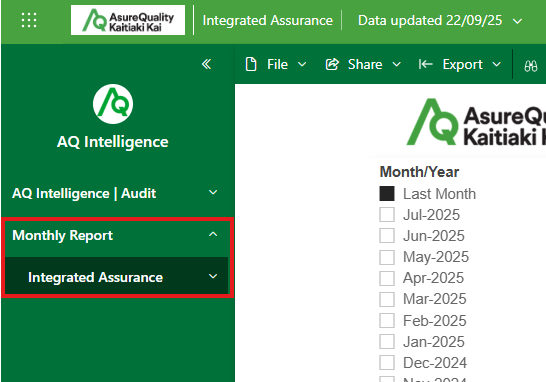
Task: Check the Mar-2025 checkbox
Action: 387,299
